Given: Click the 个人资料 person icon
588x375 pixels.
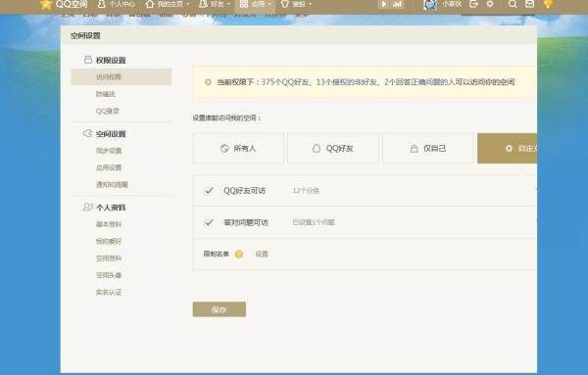Looking at the screenshot, I should click(x=88, y=207).
